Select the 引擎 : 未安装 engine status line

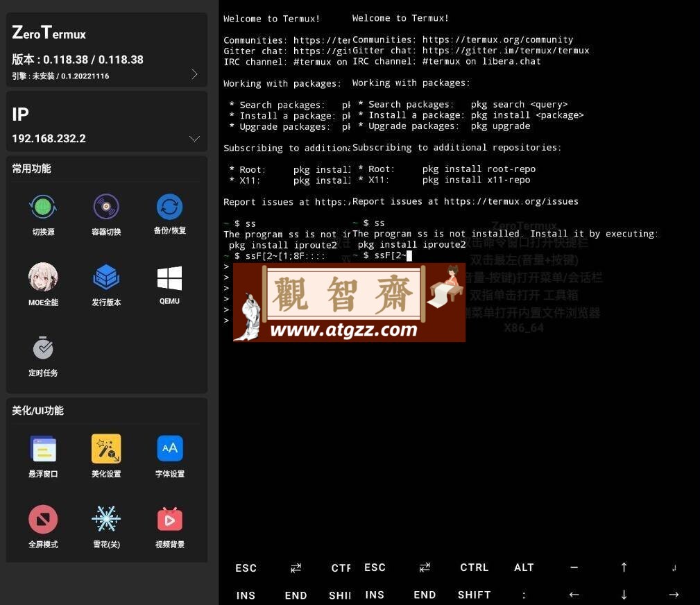click(60, 76)
